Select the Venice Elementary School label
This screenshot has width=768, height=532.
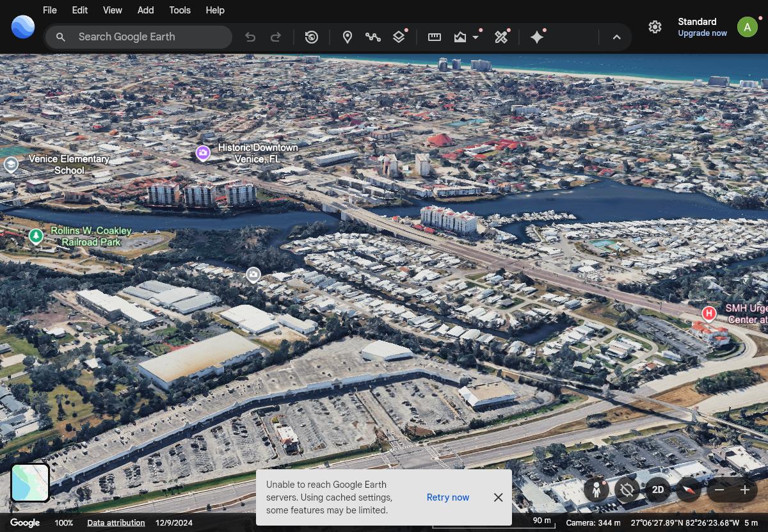(x=69, y=165)
